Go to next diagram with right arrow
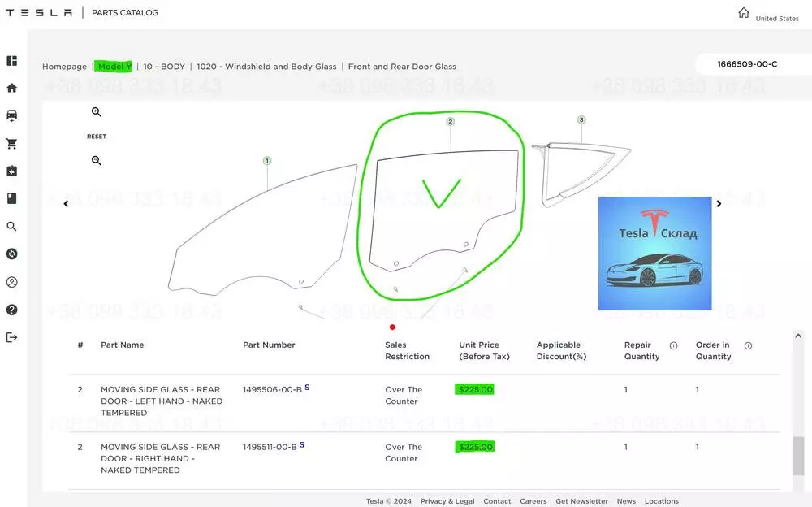The height and width of the screenshot is (507, 812). click(x=719, y=204)
